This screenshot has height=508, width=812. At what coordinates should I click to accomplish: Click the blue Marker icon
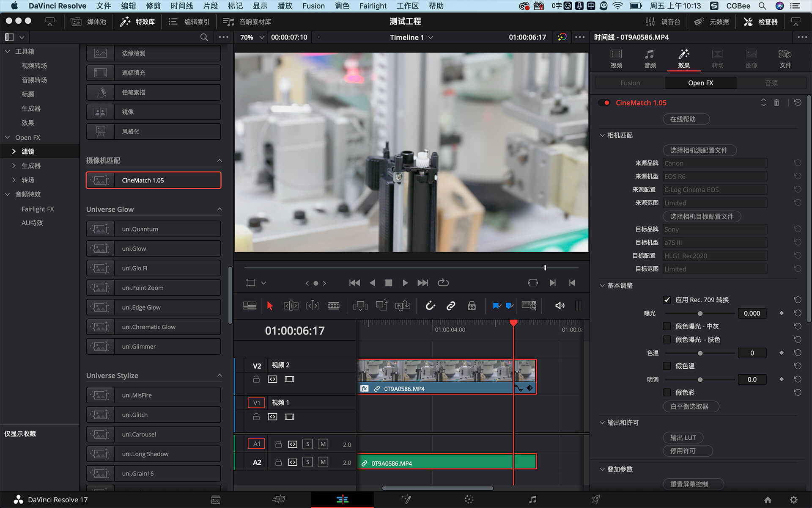[x=510, y=306]
